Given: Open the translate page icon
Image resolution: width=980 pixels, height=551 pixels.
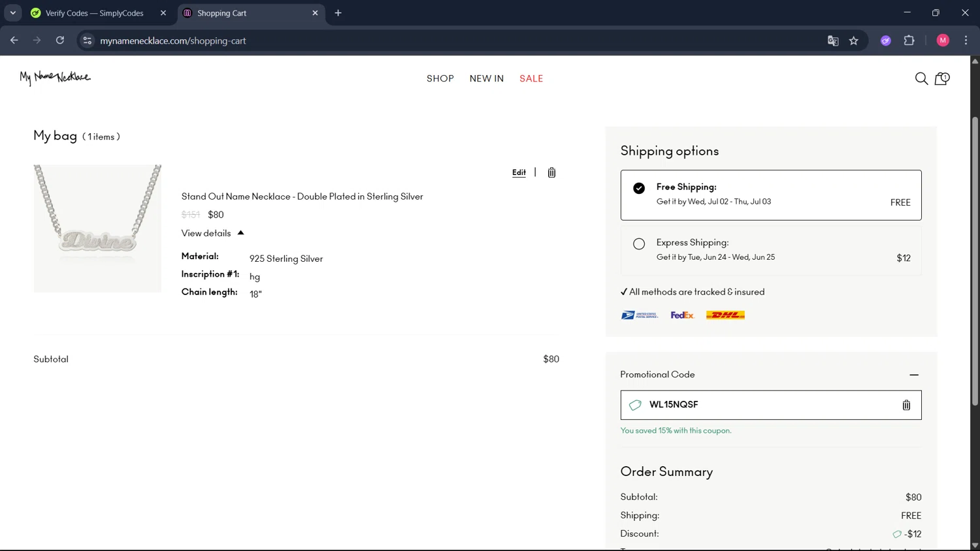Looking at the screenshot, I should coord(833,40).
